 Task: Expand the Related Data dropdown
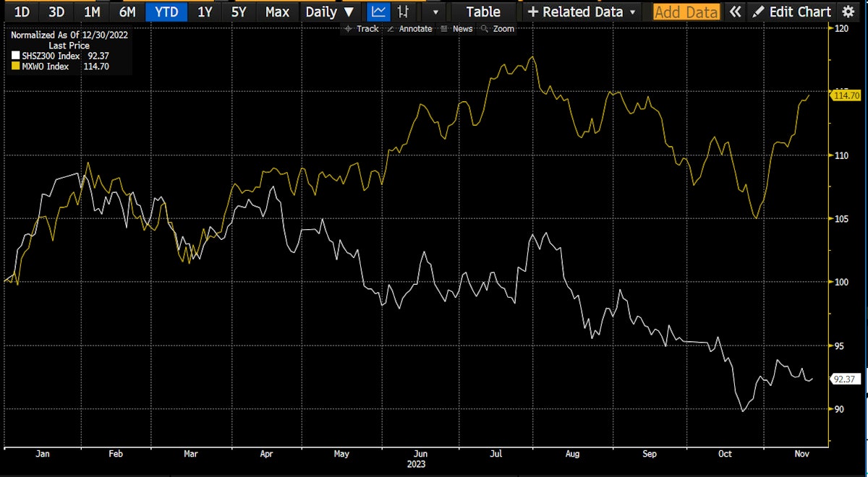582,12
